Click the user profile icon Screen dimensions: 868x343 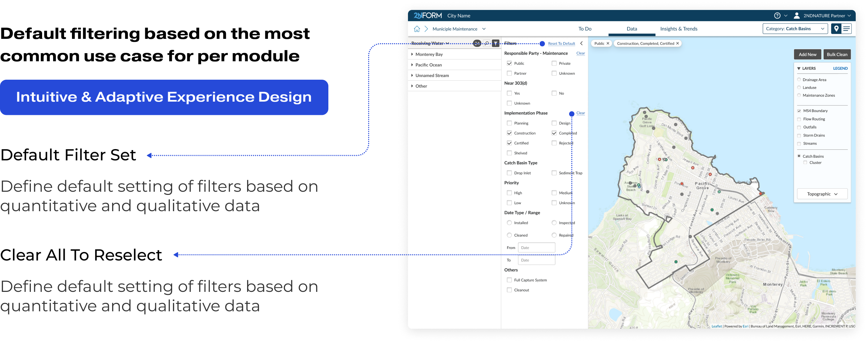pos(797,16)
